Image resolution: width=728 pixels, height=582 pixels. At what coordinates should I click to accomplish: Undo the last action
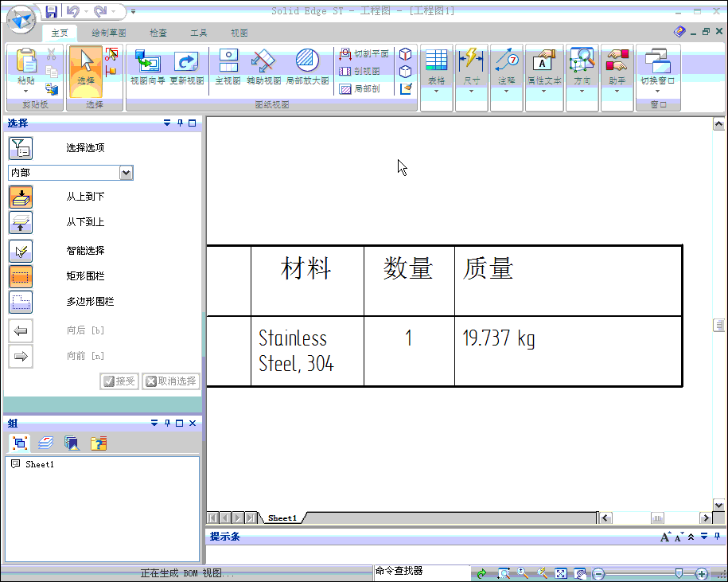tap(73, 11)
